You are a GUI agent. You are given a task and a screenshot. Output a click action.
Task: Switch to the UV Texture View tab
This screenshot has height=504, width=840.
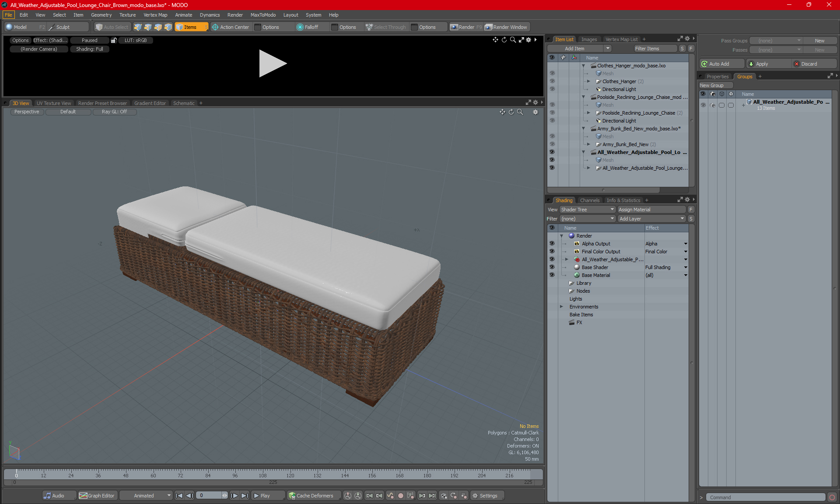53,103
